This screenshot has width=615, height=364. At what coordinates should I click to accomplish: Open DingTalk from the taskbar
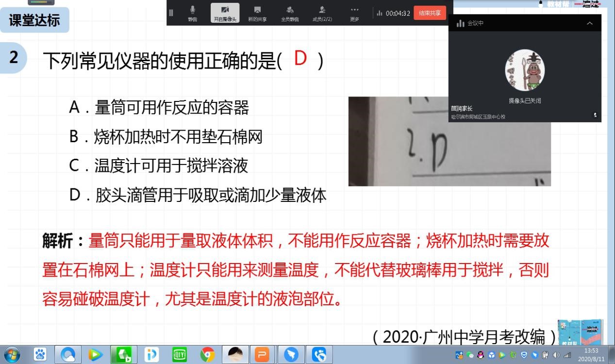pyautogui.click(x=291, y=355)
